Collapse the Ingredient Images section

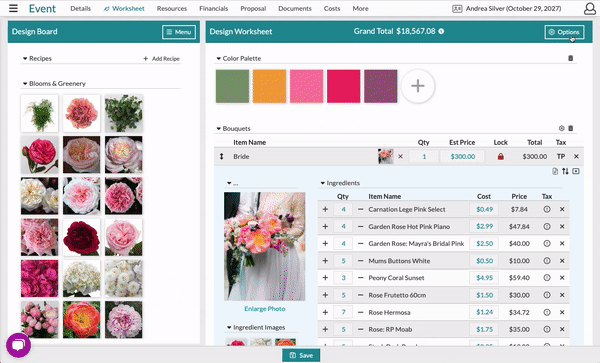229,327
